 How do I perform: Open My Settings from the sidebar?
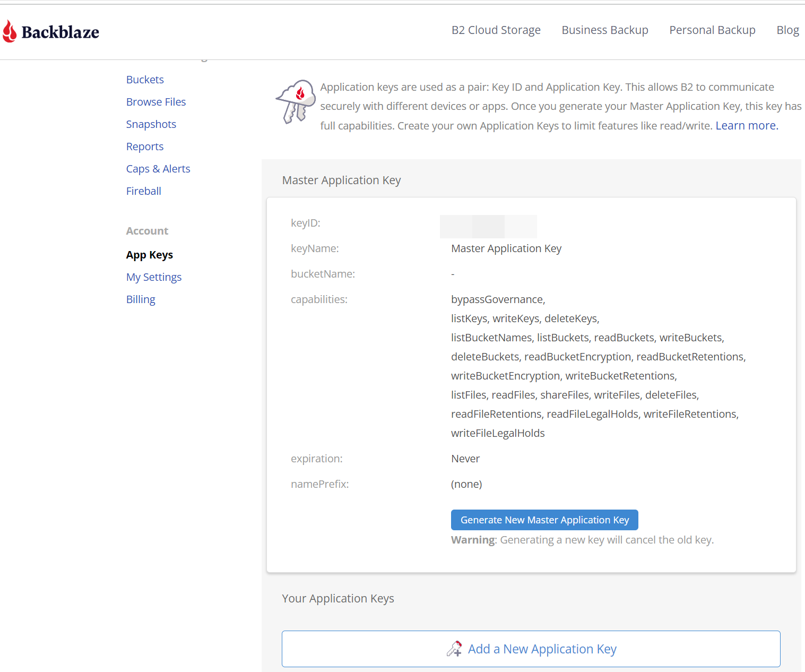point(154,277)
